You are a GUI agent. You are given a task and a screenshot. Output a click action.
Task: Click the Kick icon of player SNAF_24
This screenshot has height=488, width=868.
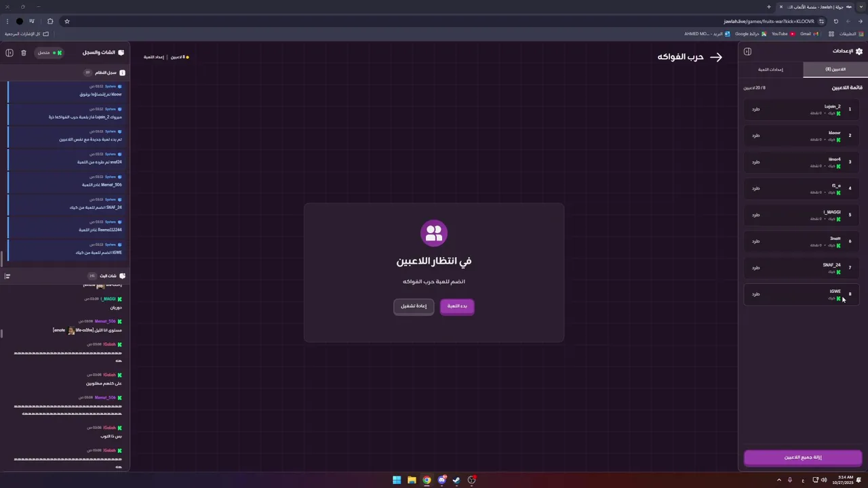[838, 272]
